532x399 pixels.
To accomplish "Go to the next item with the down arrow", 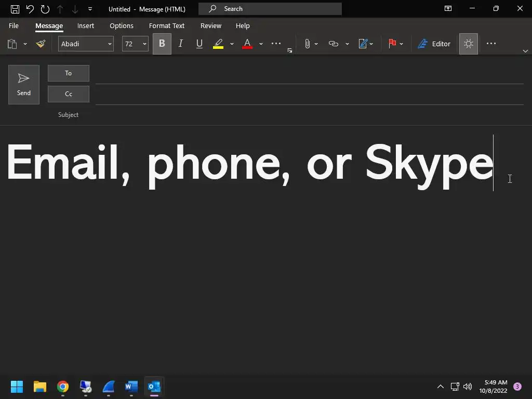I will coord(75,9).
